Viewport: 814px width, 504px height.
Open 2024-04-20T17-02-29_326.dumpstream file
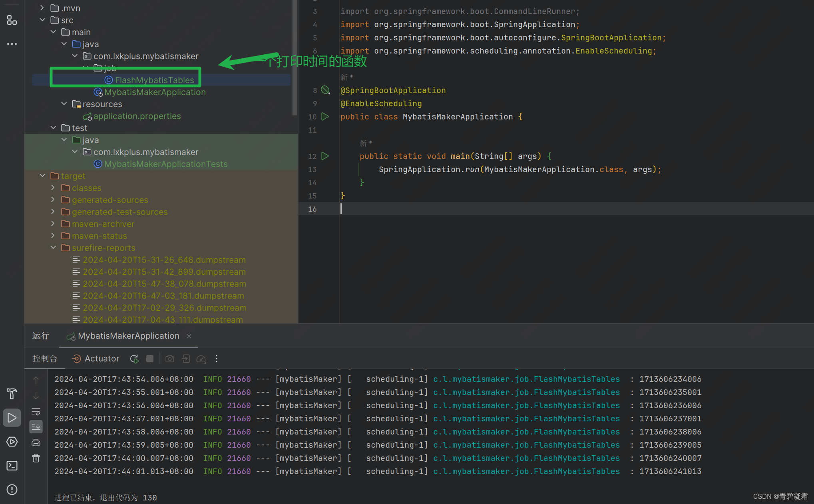point(165,308)
